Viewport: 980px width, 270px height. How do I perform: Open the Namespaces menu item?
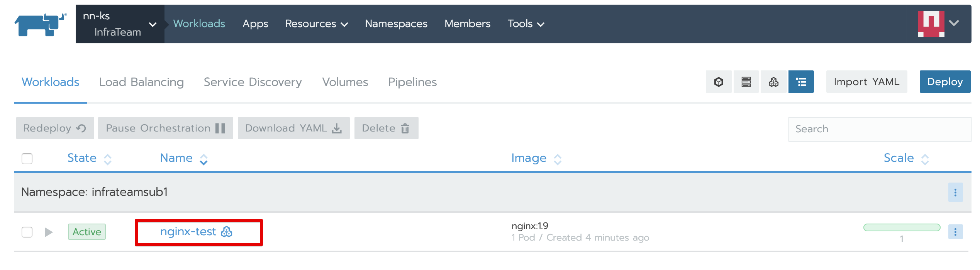(x=396, y=24)
